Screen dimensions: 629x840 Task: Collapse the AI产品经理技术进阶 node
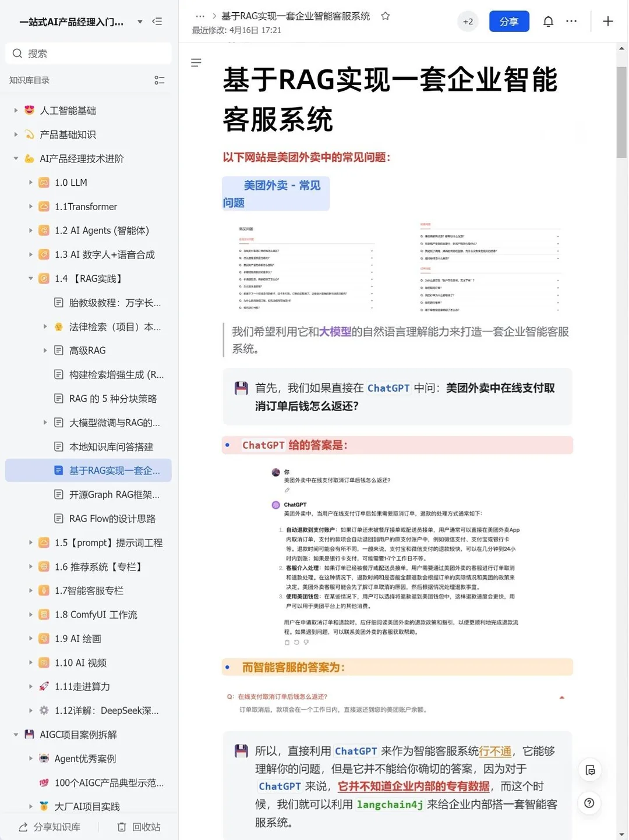tap(16, 158)
